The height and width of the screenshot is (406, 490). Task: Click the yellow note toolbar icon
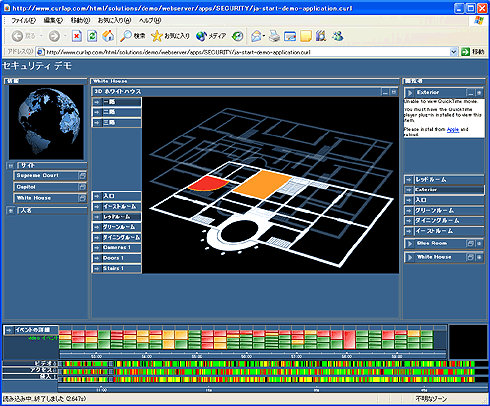click(306, 36)
